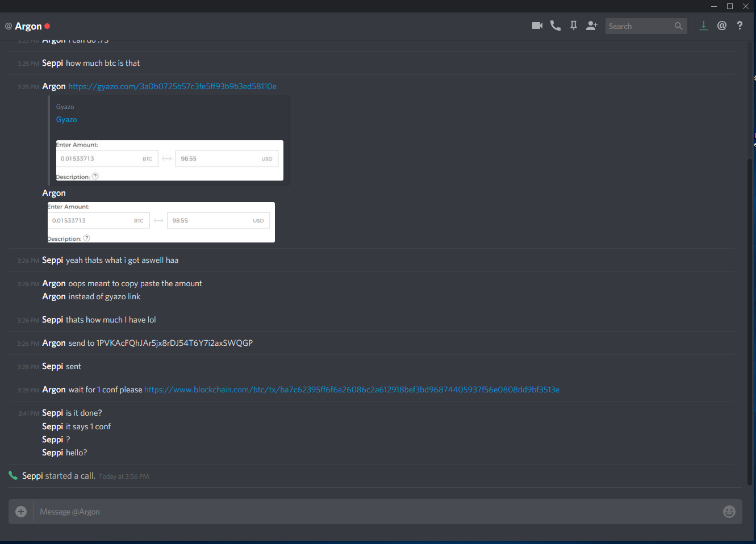Click message 'it says 1 conf'

click(88, 426)
